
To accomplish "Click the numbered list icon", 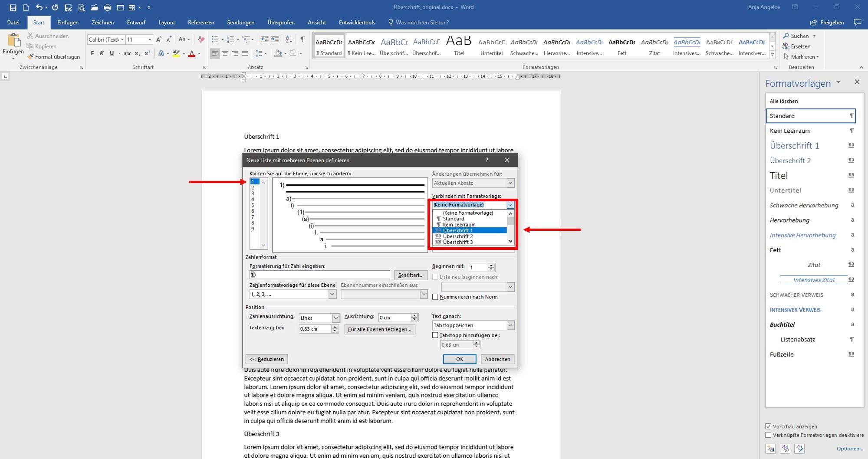I will point(230,39).
